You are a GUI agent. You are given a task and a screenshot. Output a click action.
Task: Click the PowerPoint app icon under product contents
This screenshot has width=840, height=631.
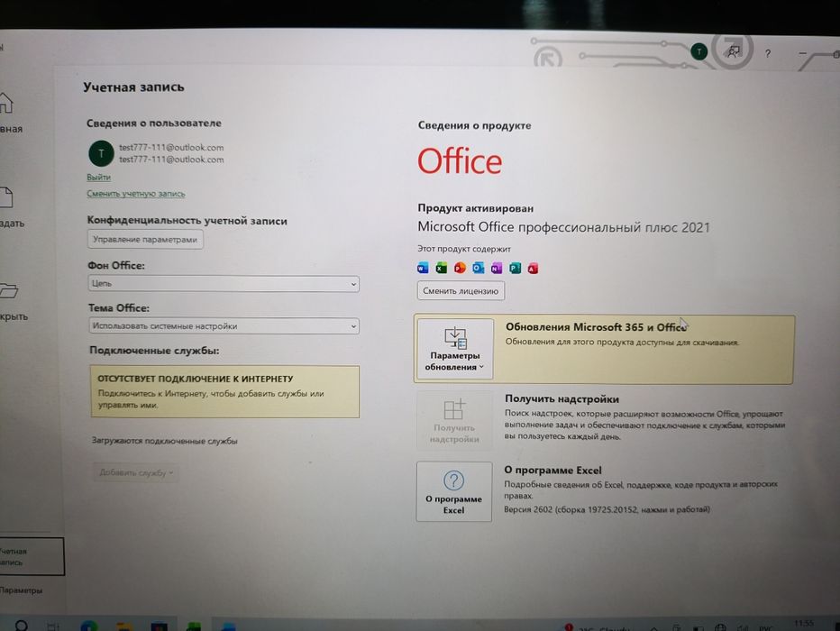pos(460,268)
